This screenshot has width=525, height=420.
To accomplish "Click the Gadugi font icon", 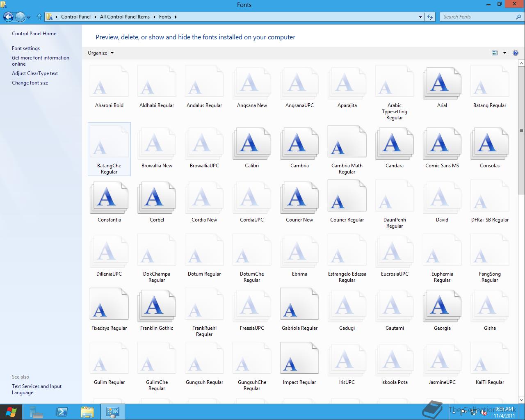I will click(x=347, y=306).
